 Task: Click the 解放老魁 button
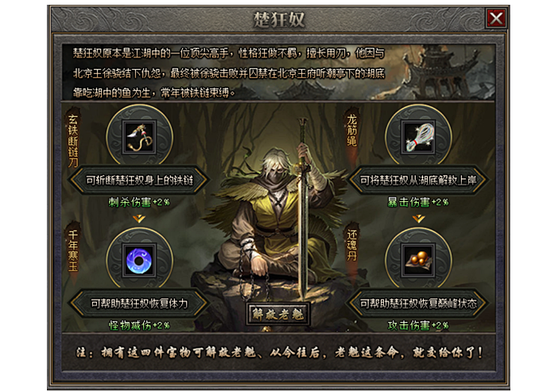click(278, 314)
